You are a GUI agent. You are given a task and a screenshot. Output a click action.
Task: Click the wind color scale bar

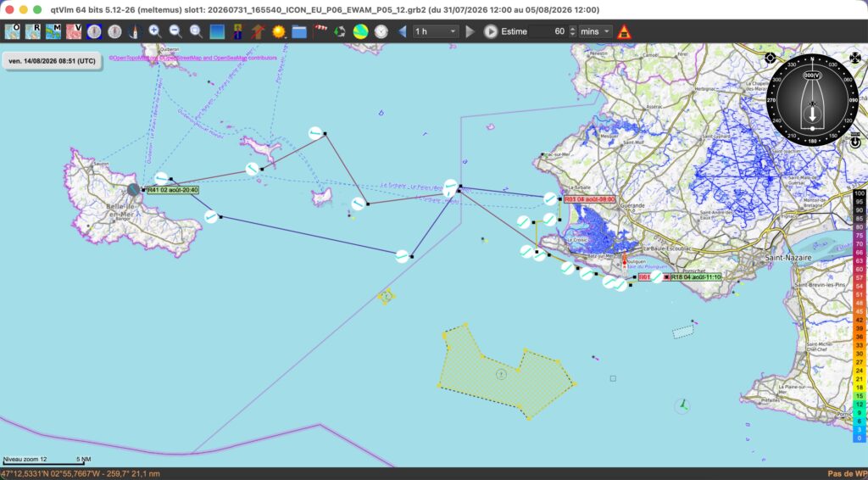(860, 316)
